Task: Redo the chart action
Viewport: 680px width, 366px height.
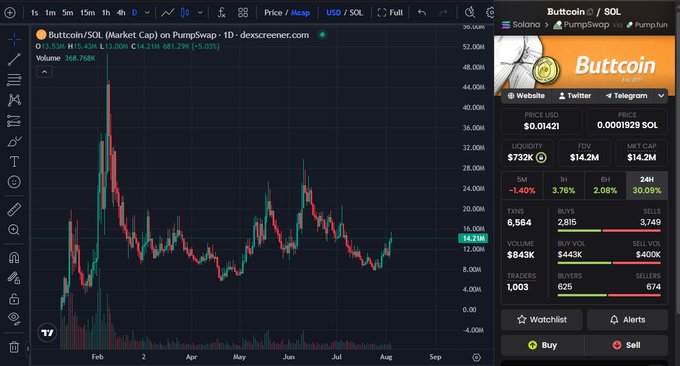Action: (x=443, y=13)
